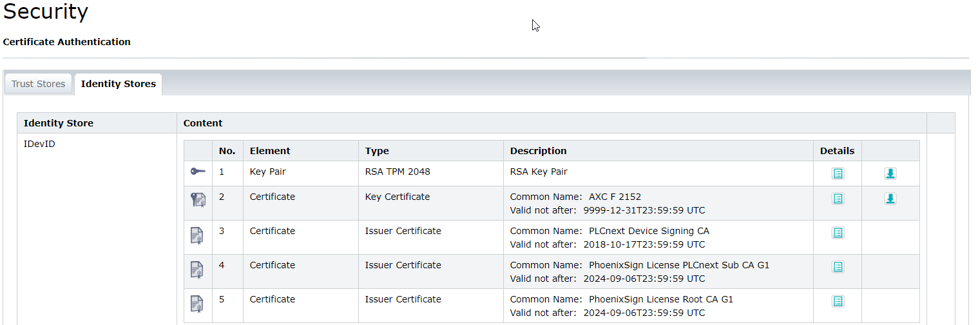Click the Certificate Authentication heading
The height and width of the screenshot is (325, 980).
point(67,42)
